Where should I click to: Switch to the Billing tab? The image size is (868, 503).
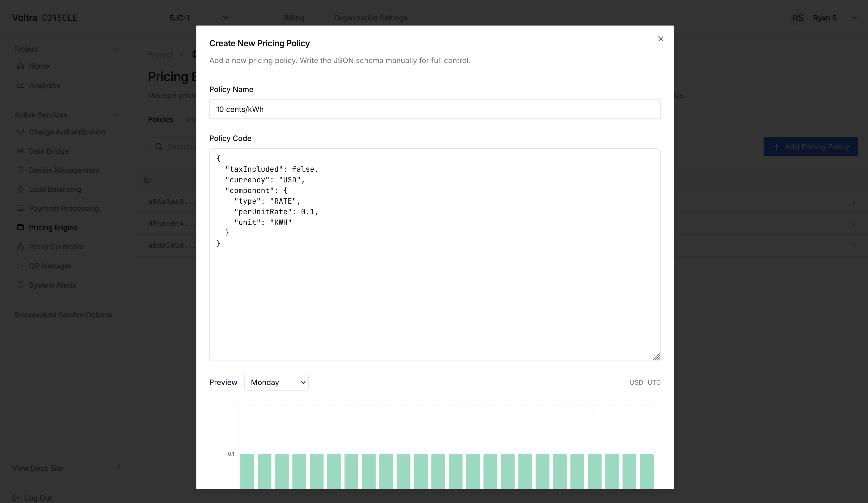pyautogui.click(x=294, y=18)
